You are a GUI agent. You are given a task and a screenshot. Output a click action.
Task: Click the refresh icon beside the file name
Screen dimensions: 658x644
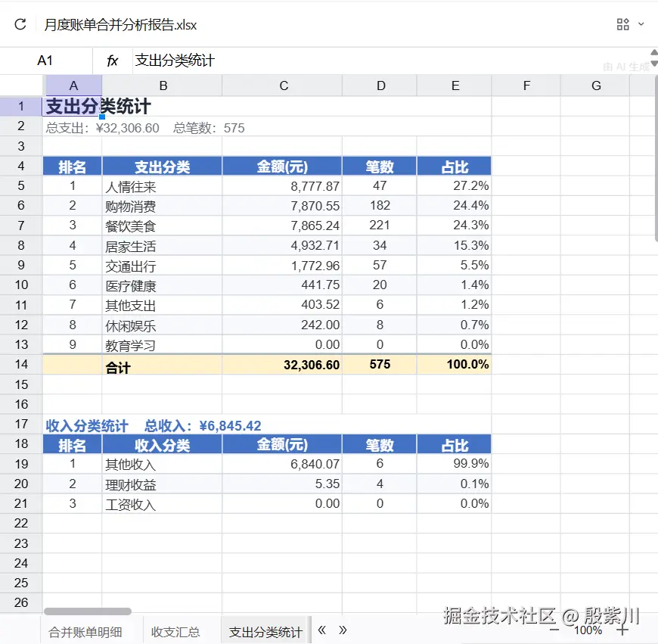20,24
